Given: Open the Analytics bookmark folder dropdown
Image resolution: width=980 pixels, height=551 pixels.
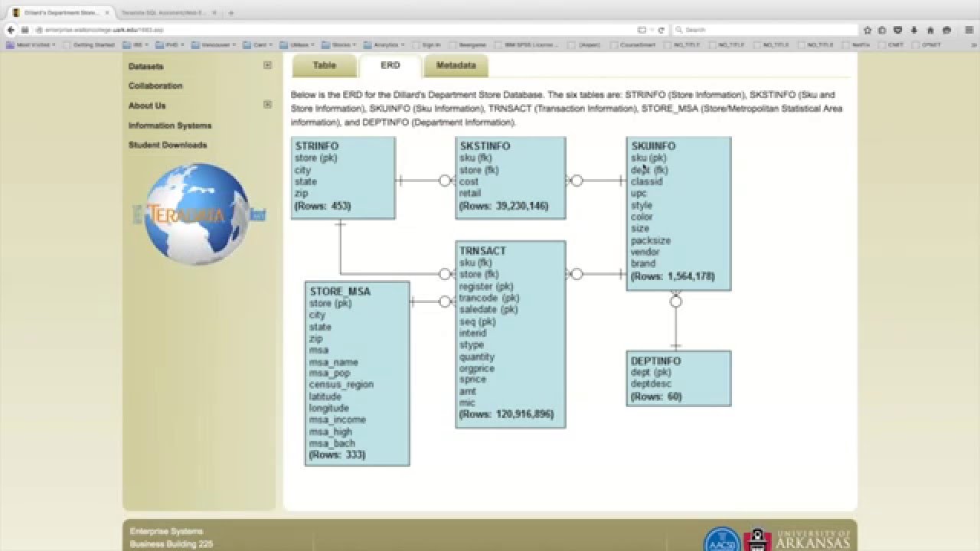Looking at the screenshot, I should point(384,45).
